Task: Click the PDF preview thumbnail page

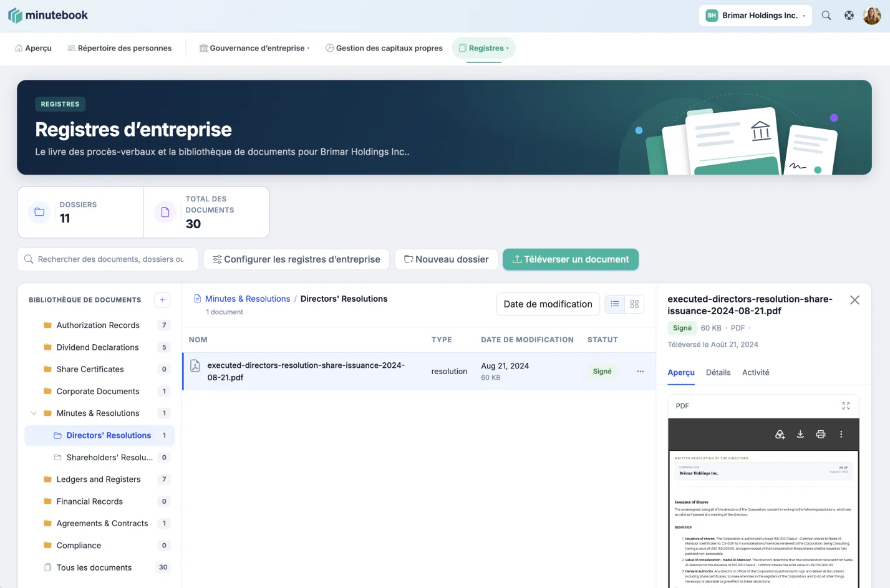Action: [x=763, y=519]
